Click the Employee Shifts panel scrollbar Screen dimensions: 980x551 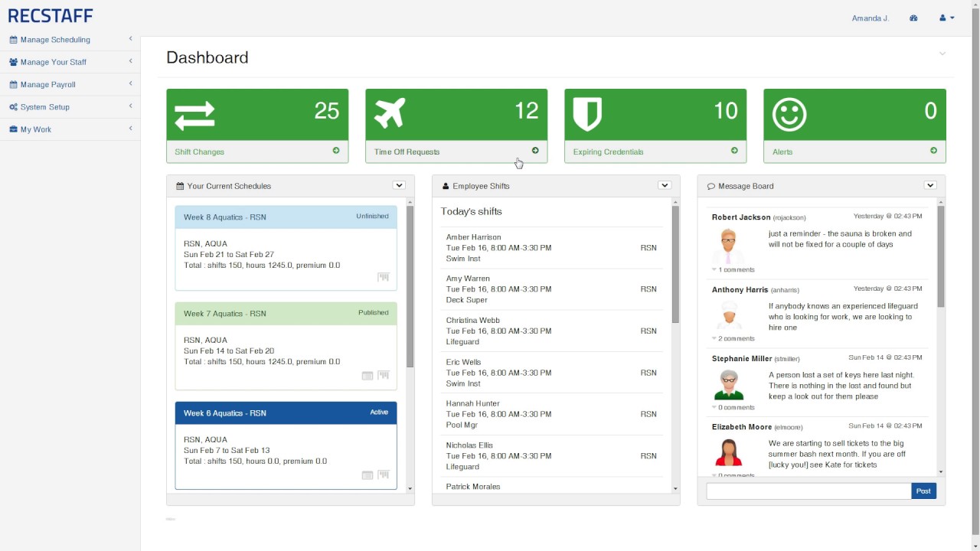click(x=675, y=264)
